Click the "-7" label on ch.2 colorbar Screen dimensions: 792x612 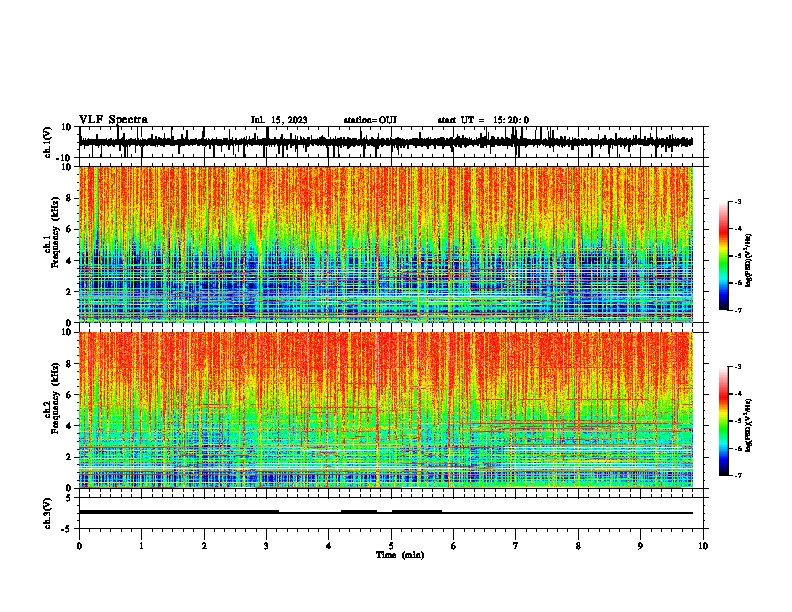click(x=738, y=476)
